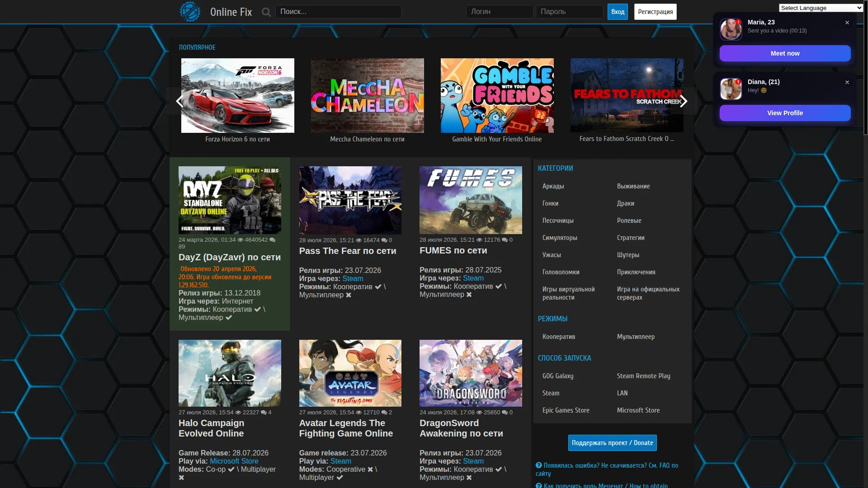
Task: Select the Головоломки category
Action: [x=561, y=272]
